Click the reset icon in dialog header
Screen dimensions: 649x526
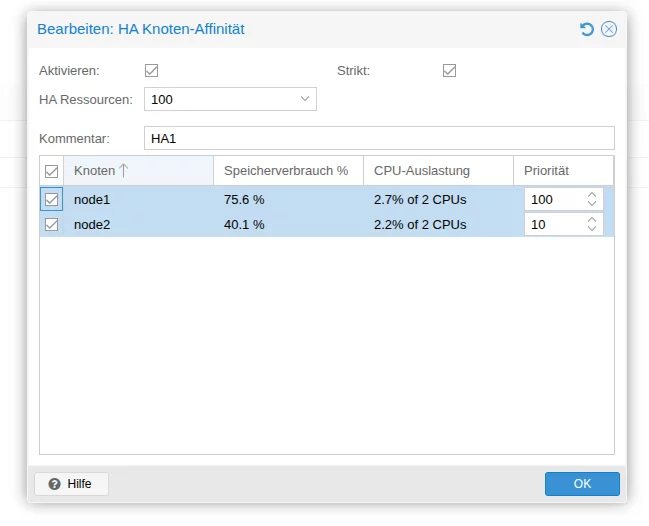[587, 29]
